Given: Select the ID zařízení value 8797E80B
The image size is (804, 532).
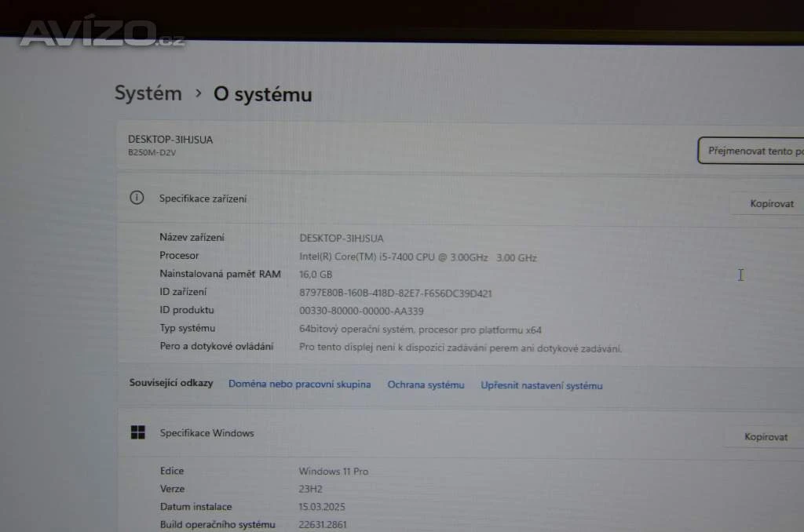Looking at the screenshot, I should coord(396,293).
